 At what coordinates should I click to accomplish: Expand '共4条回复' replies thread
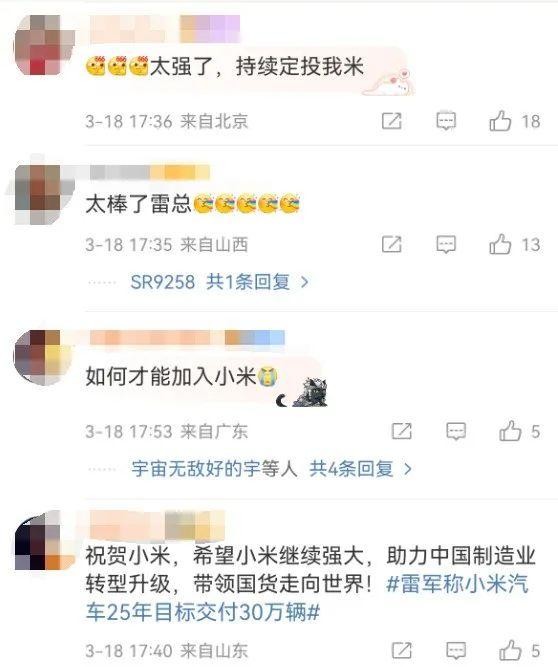coord(361,469)
